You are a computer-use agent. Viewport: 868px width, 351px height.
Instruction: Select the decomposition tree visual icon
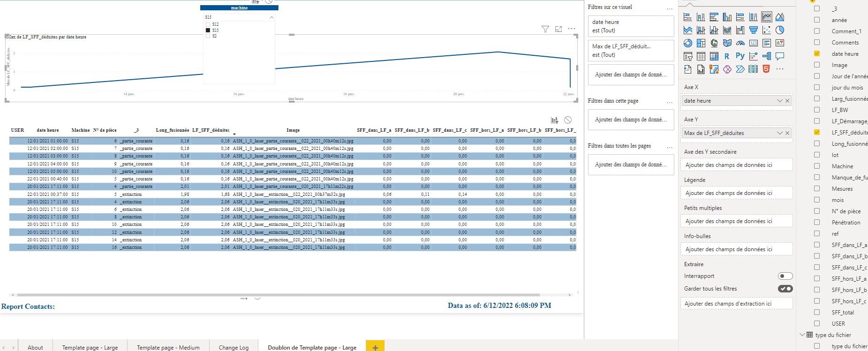(x=767, y=56)
